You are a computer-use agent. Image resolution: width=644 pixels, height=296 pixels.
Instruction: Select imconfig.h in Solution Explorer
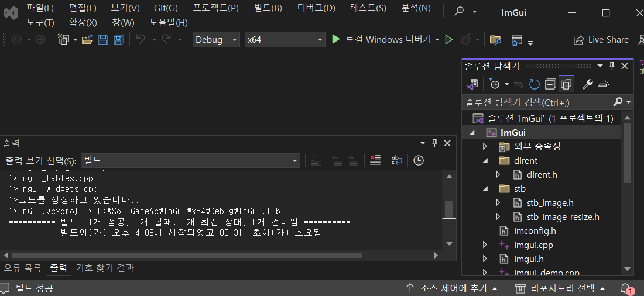535,231
